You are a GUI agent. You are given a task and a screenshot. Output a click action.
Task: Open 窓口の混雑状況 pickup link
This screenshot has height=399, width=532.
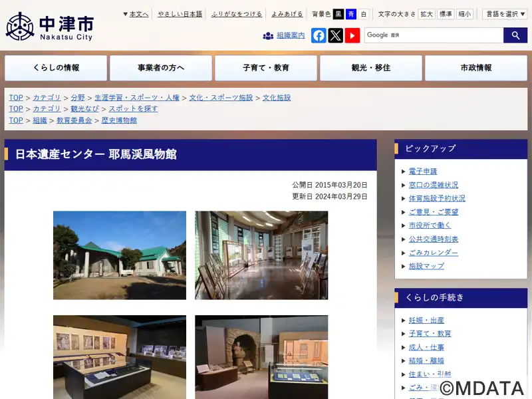coord(434,185)
